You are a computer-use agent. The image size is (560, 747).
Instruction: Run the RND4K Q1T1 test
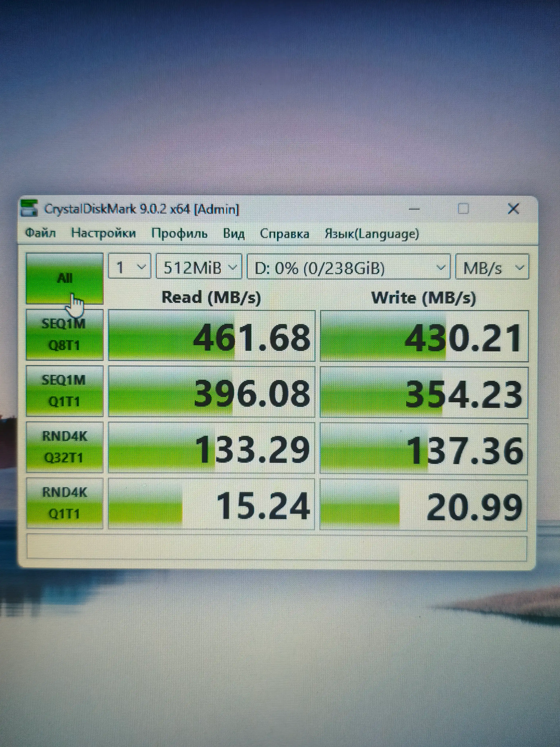(x=65, y=503)
